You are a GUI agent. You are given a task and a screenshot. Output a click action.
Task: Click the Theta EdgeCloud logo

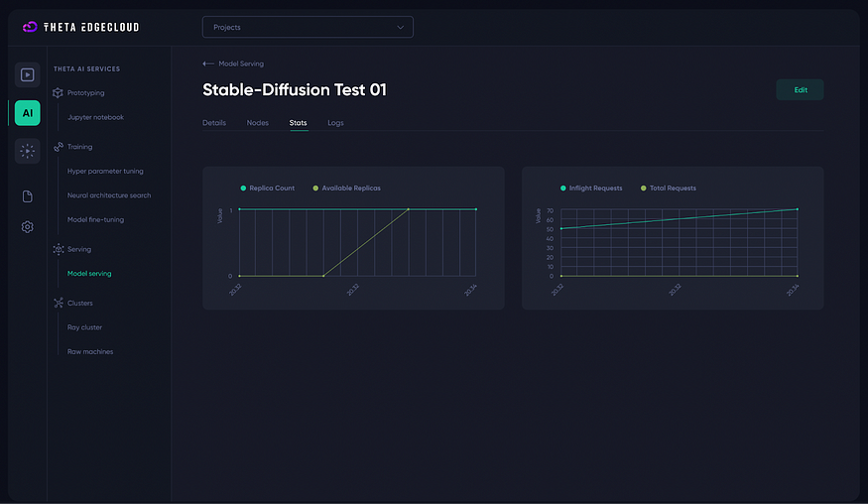[x=80, y=27]
